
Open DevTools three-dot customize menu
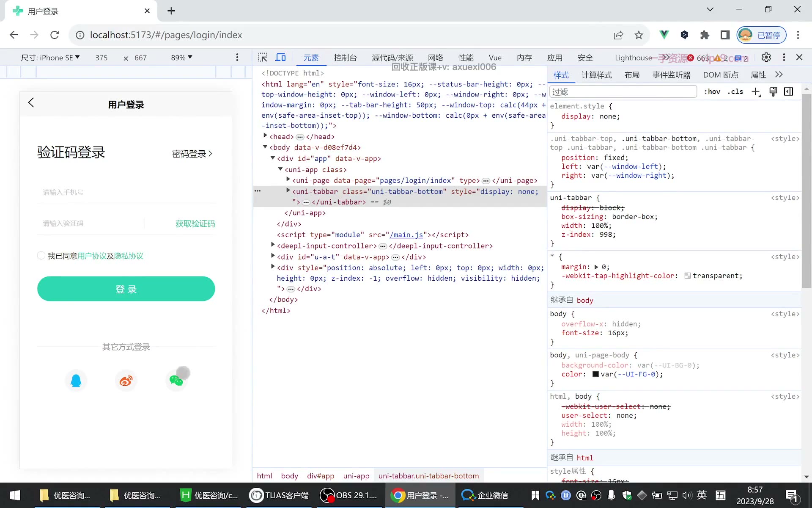point(784,57)
